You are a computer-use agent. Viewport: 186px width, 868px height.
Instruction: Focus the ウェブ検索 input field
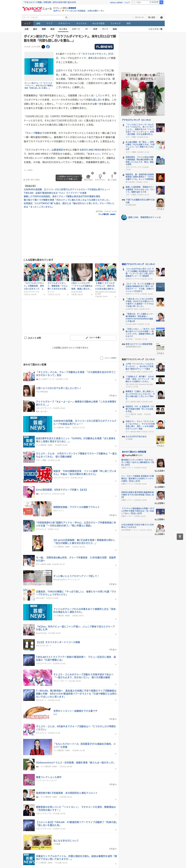[x=140, y=2]
